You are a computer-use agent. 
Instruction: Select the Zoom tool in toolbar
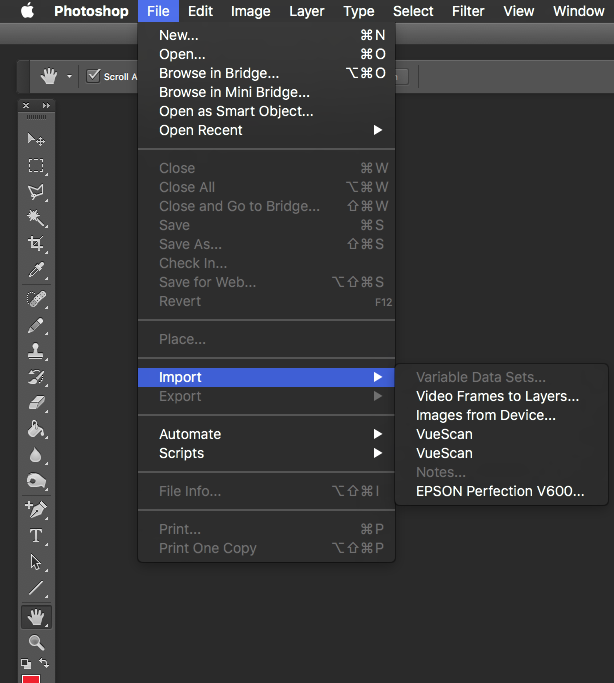tap(36, 642)
